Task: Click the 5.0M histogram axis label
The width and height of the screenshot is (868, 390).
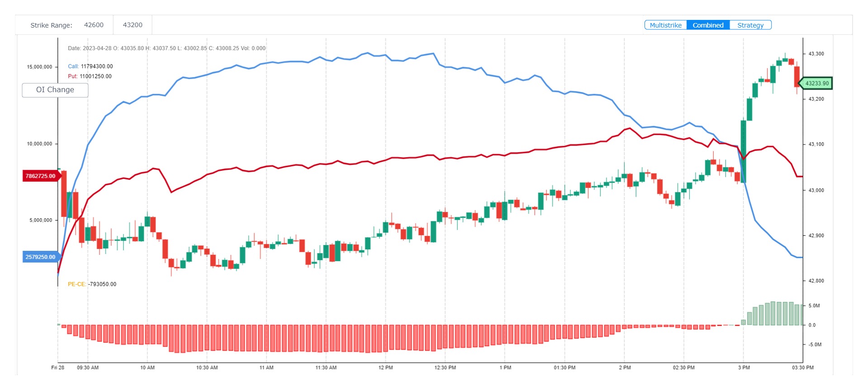Action: click(x=814, y=305)
